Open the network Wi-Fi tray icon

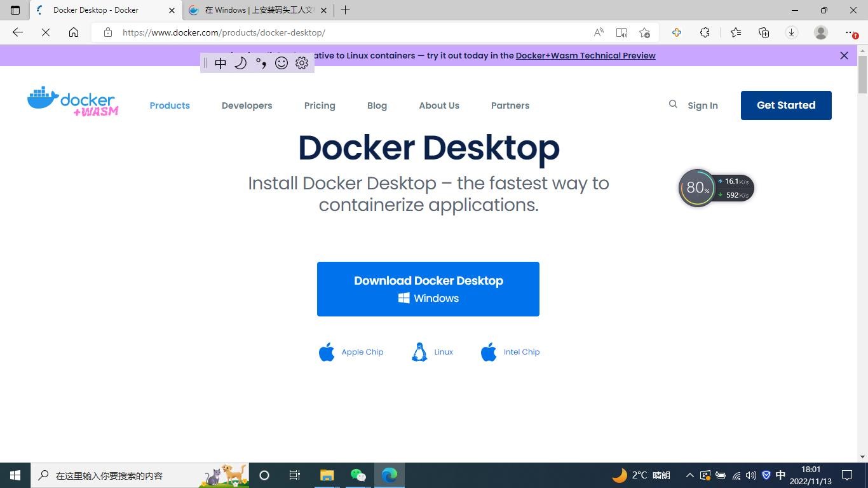(736, 475)
